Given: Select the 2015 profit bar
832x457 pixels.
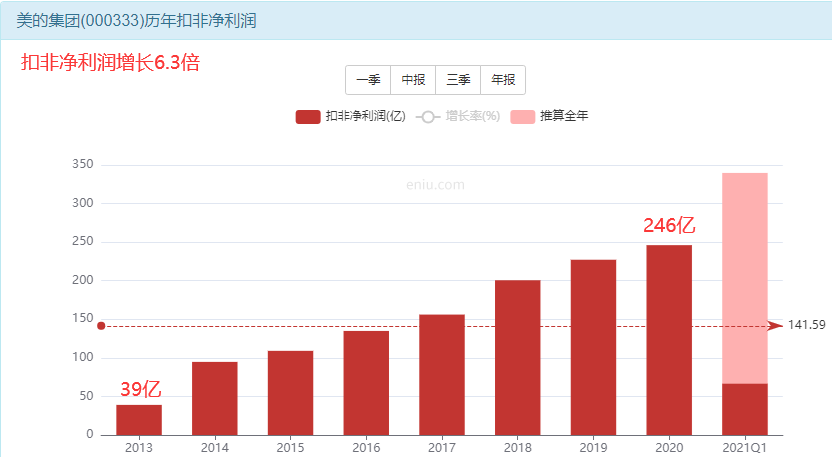Looking at the screenshot, I should tap(290, 393).
